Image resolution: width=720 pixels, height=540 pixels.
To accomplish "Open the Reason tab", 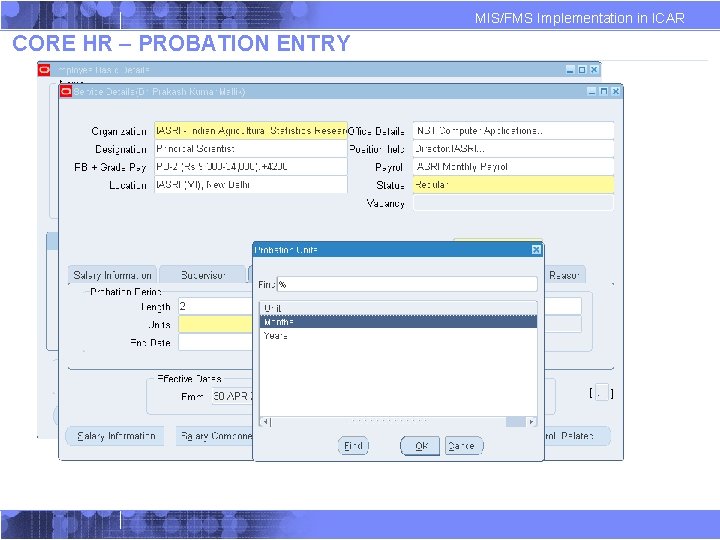I will click(564, 275).
